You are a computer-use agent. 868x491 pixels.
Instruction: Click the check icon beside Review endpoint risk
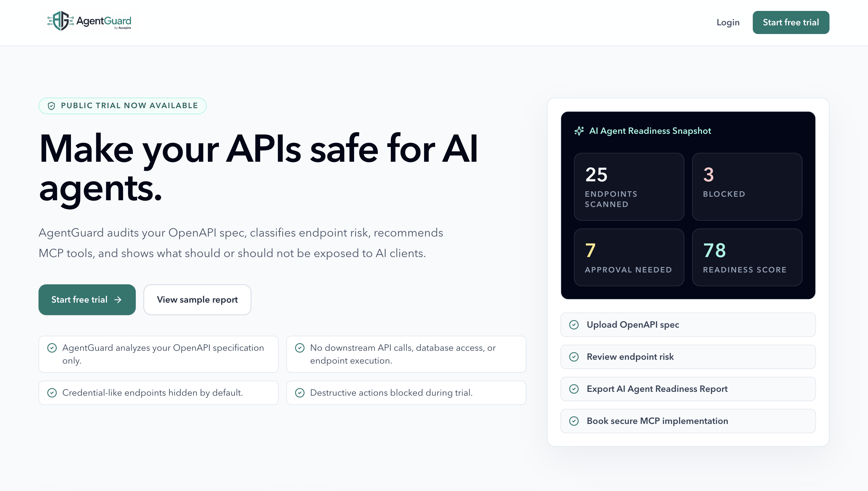574,357
